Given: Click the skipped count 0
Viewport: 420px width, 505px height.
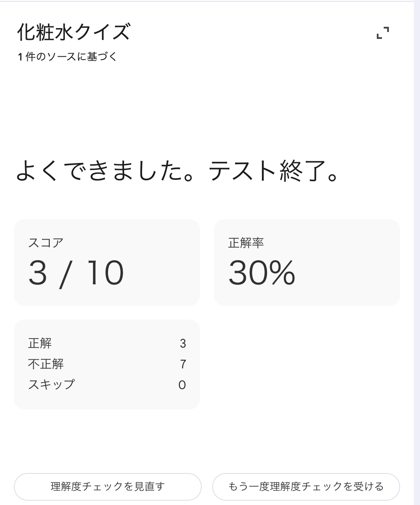Looking at the screenshot, I should [182, 385].
